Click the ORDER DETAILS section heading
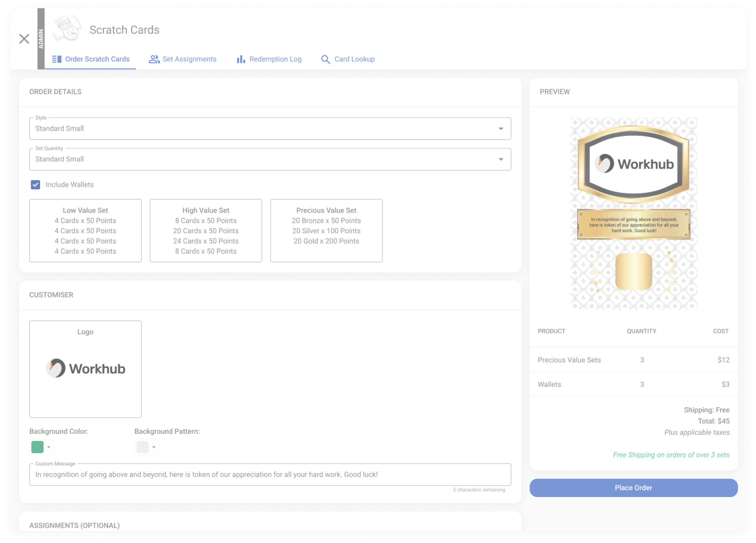 point(55,92)
